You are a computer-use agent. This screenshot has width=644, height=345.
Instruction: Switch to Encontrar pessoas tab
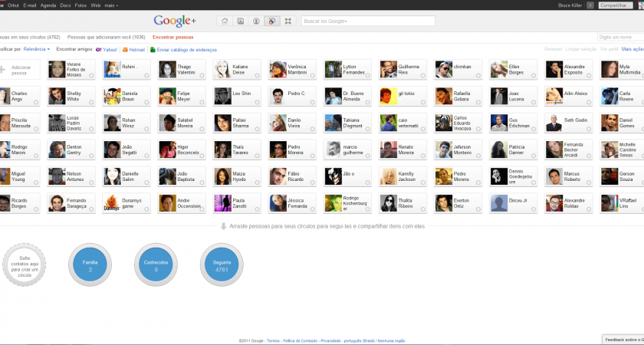(x=173, y=37)
